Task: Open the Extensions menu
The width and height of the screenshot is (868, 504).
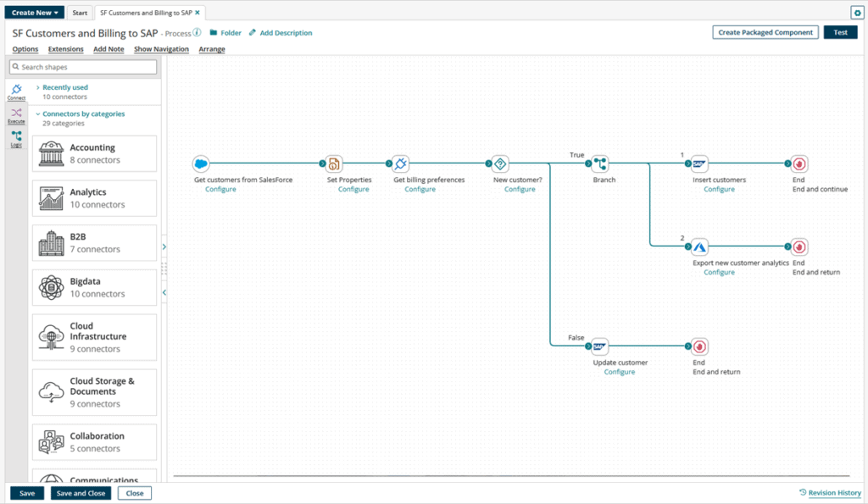Action: [x=66, y=49]
